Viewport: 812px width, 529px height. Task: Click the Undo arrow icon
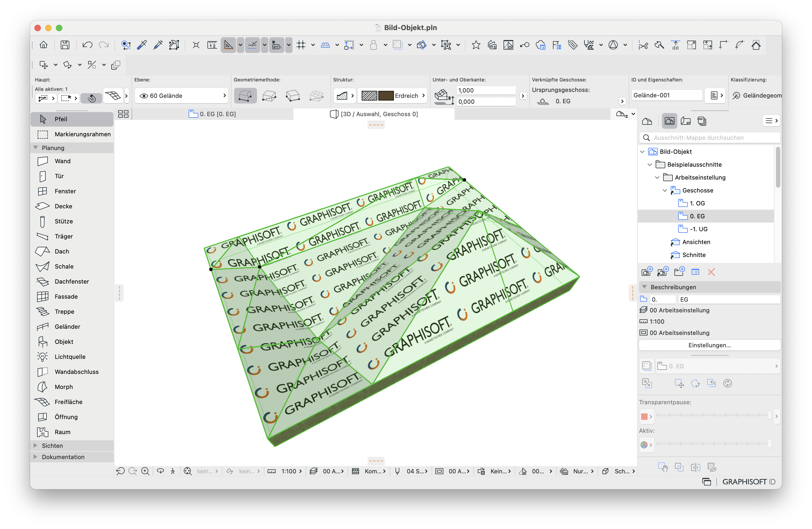(87, 45)
